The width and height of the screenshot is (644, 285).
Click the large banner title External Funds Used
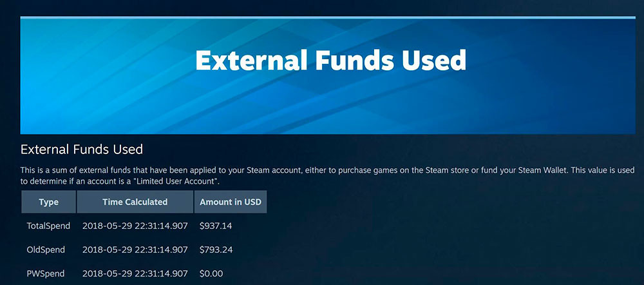coord(330,61)
